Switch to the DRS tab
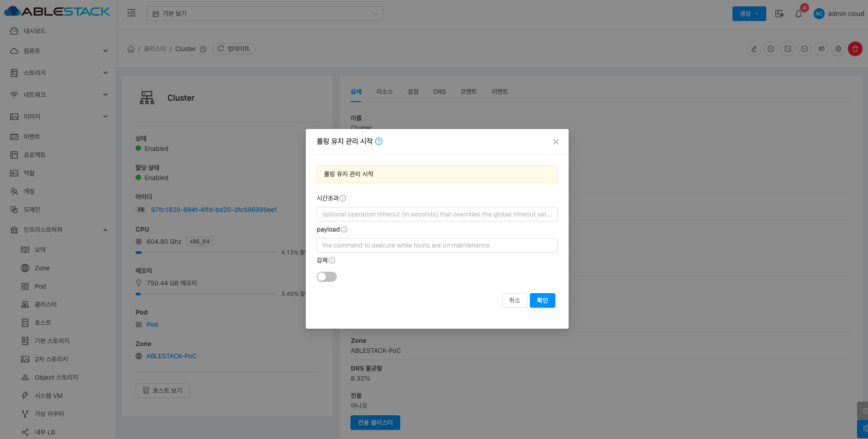Image resolution: width=868 pixels, height=439 pixels. [x=439, y=92]
